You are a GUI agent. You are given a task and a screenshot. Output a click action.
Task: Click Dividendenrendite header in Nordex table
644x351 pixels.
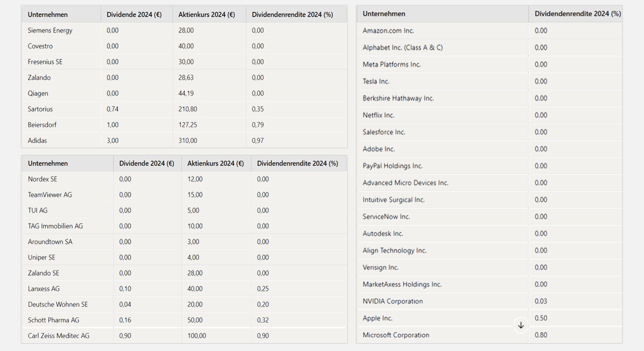tap(297, 163)
